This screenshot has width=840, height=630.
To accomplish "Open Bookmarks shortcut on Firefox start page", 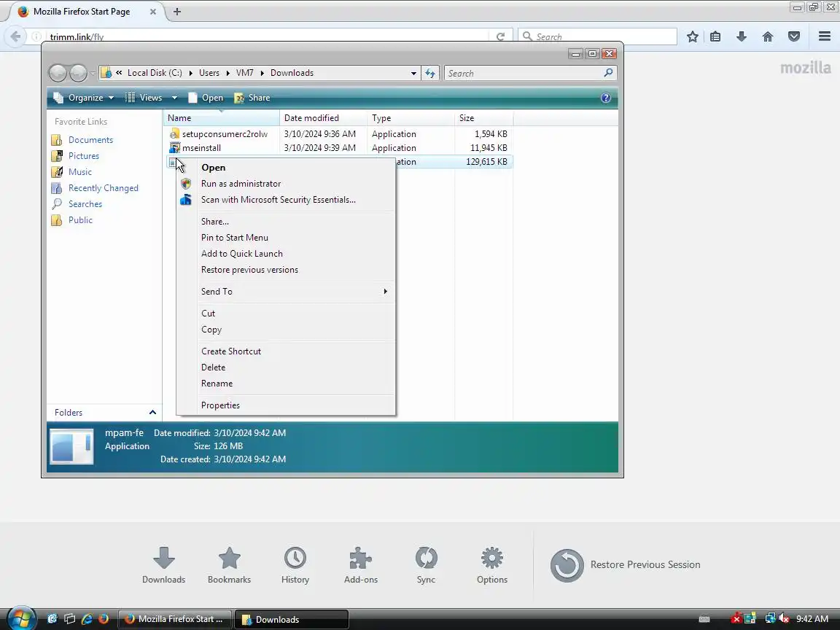I will coord(229,565).
